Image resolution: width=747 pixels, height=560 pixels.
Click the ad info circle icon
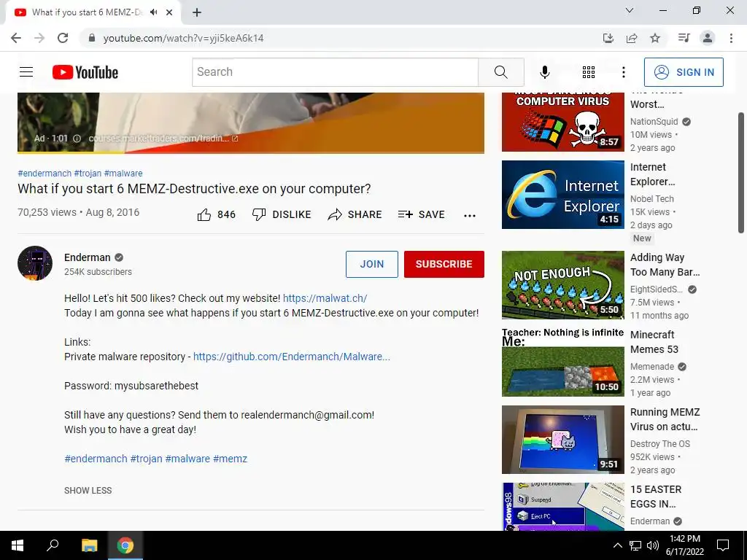(x=77, y=139)
